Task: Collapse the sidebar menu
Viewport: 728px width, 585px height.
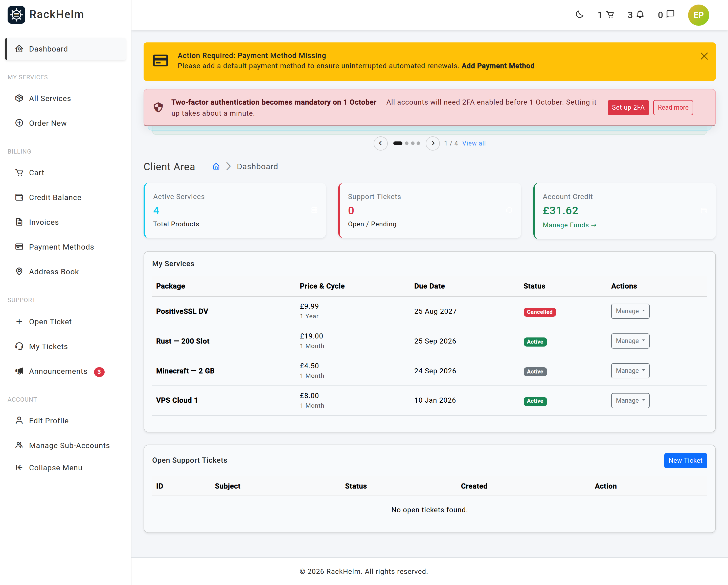Action: 66,467
